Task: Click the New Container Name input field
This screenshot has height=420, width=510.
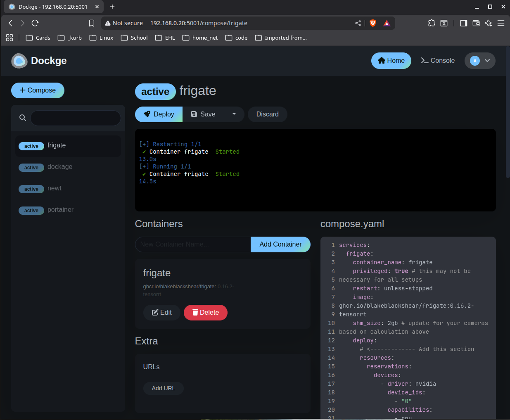Action: (x=193, y=244)
